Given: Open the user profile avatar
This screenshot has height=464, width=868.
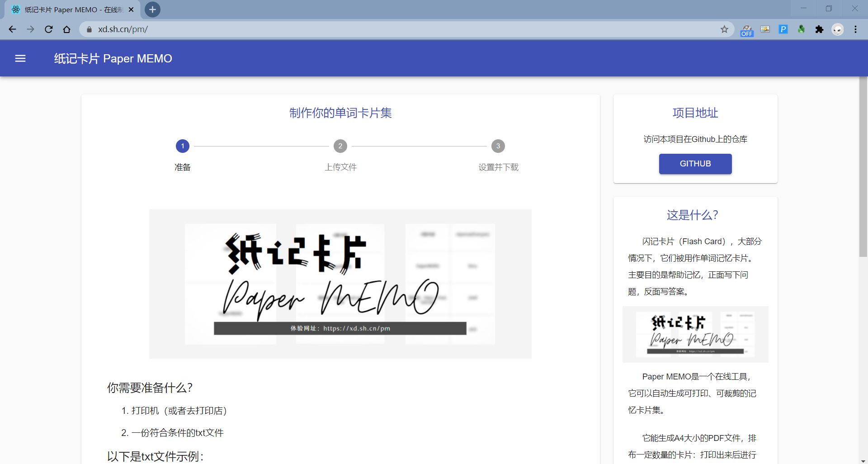Looking at the screenshot, I should pos(838,29).
